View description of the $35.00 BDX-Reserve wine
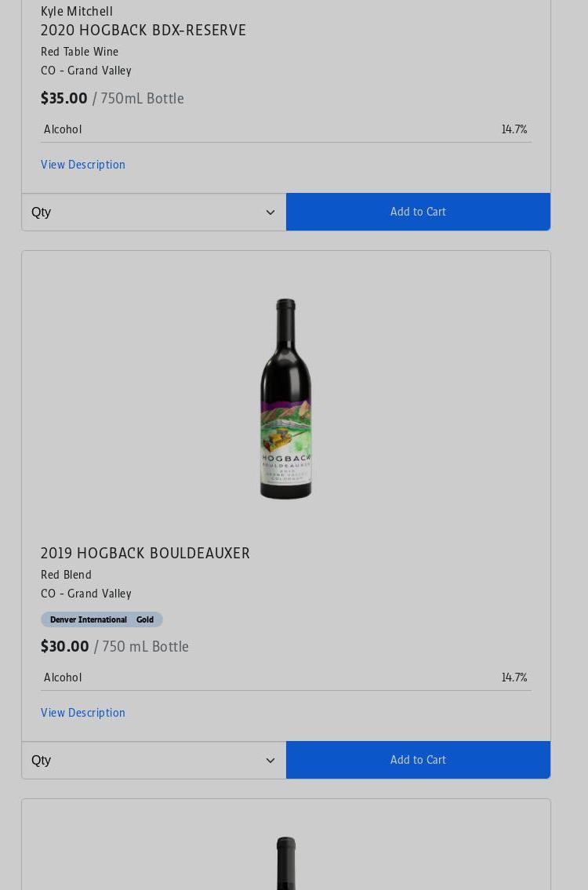Viewport: 588px width, 890px height. click(83, 165)
